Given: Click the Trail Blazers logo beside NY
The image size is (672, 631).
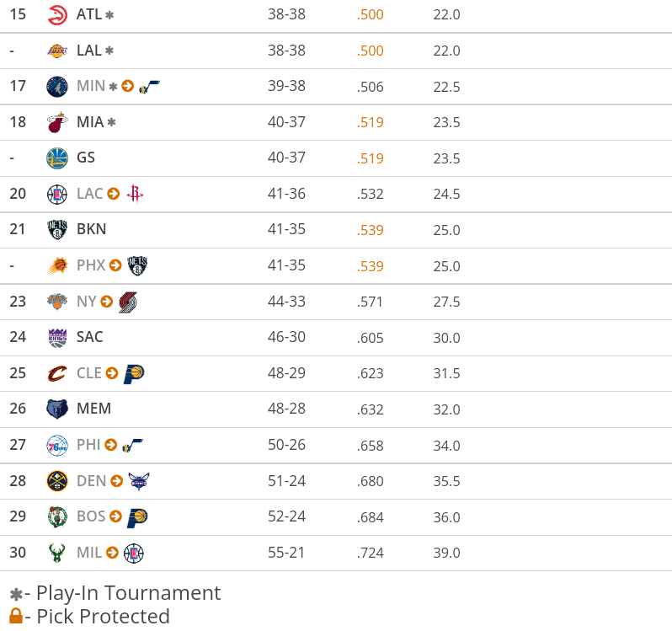Looking at the screenshot, I should pyautogui.click(x=128, y=302).
